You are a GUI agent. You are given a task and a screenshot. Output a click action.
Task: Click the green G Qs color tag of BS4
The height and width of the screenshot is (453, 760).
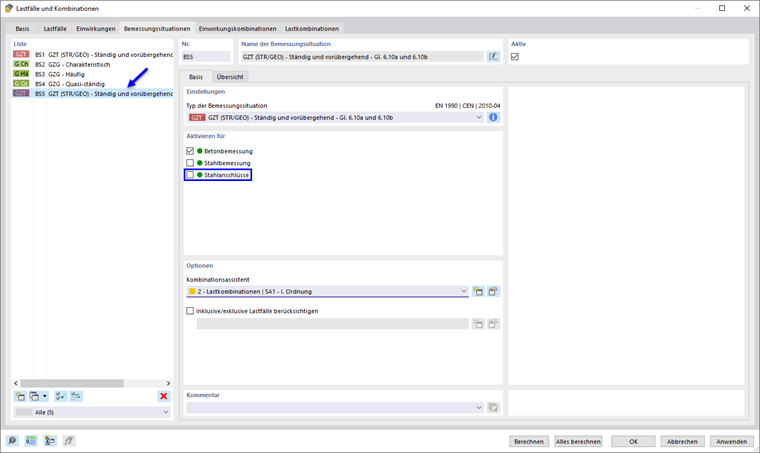click(21, 83)
